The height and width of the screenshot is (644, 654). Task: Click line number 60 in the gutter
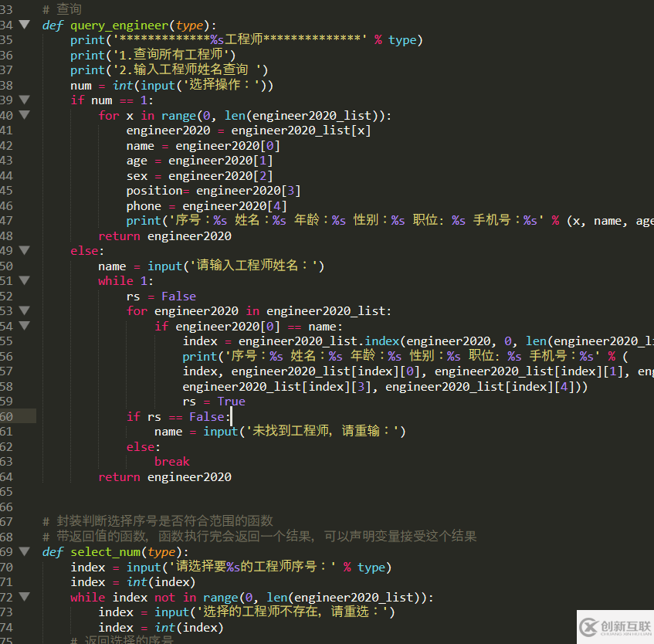coord(7,417)
